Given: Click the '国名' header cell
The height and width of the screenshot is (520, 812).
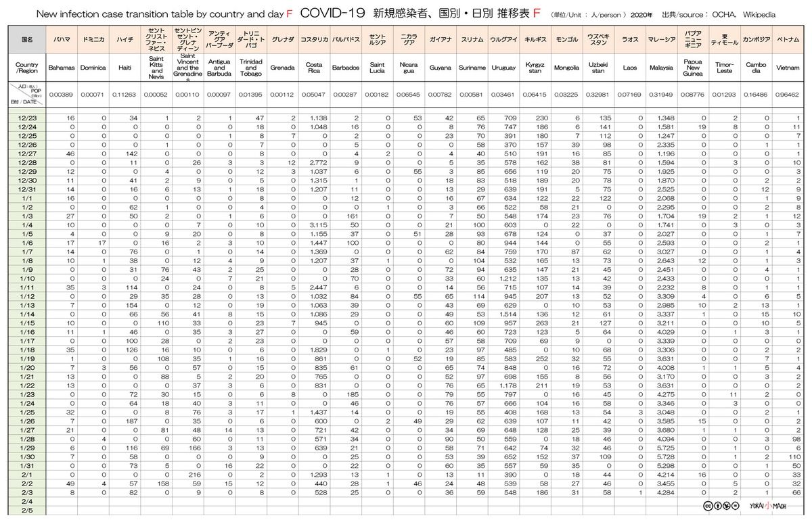Looking at the screenshot, I should (27, 40).
